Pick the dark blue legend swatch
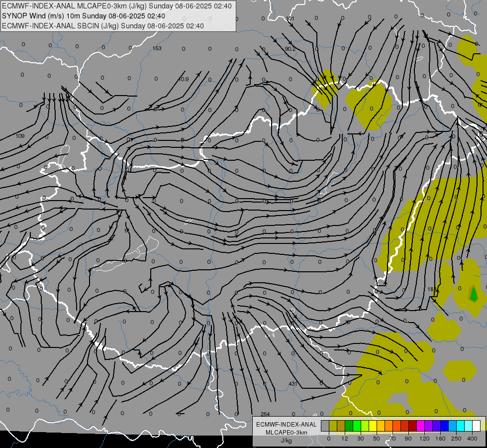 [x=445, y=426]
